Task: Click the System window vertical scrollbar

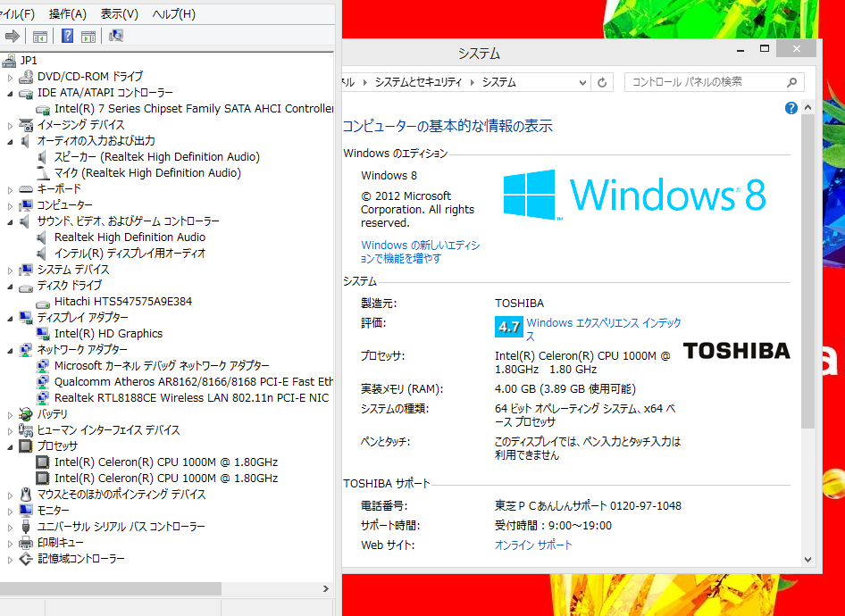Action: (807, 272)
